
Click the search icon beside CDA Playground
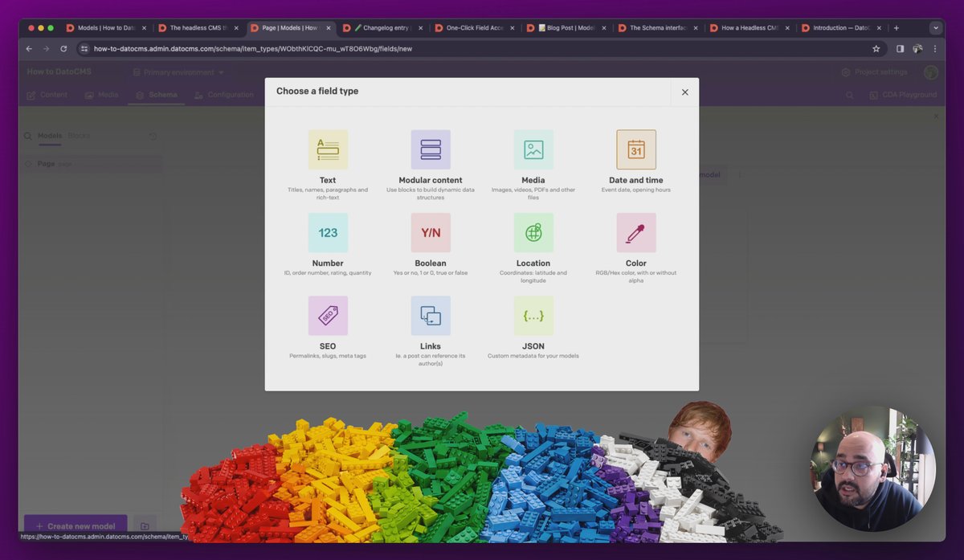coord(850,95)
